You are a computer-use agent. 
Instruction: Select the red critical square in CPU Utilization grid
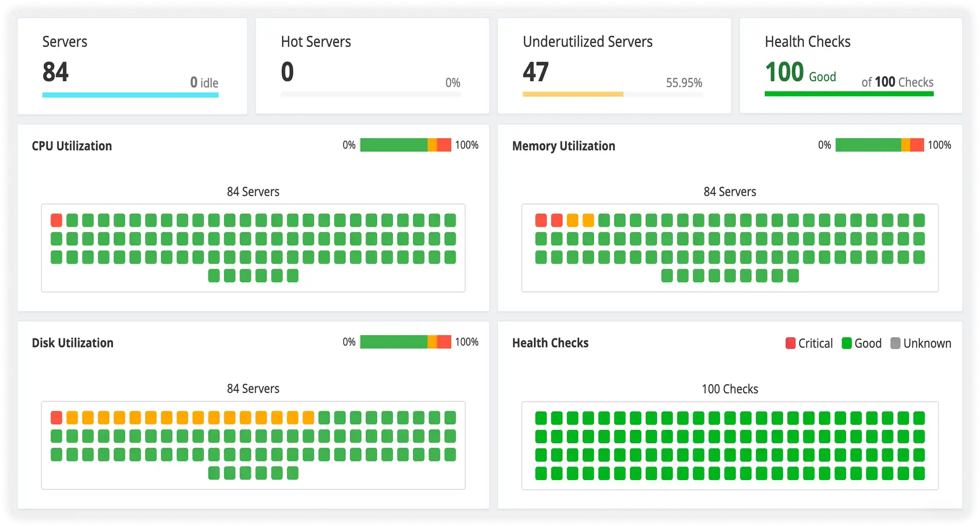[56, 220]
